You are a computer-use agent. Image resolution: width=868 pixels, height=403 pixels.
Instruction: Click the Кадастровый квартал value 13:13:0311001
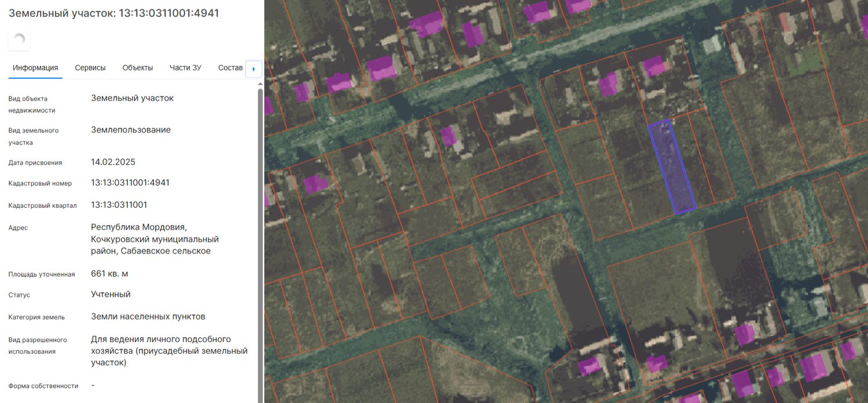coord(119,204)
